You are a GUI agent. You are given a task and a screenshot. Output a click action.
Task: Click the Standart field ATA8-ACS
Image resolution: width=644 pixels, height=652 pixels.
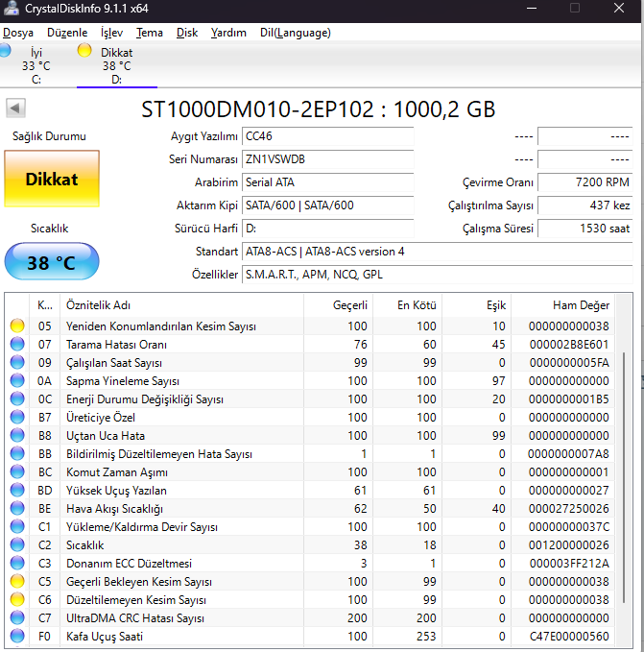437,252
